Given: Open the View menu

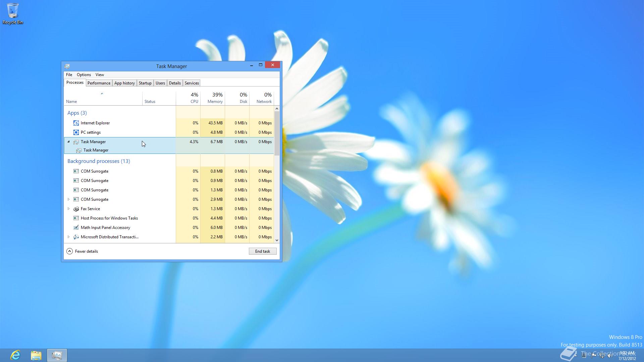Looking at the screenshot, I should [x=100, y=75].
